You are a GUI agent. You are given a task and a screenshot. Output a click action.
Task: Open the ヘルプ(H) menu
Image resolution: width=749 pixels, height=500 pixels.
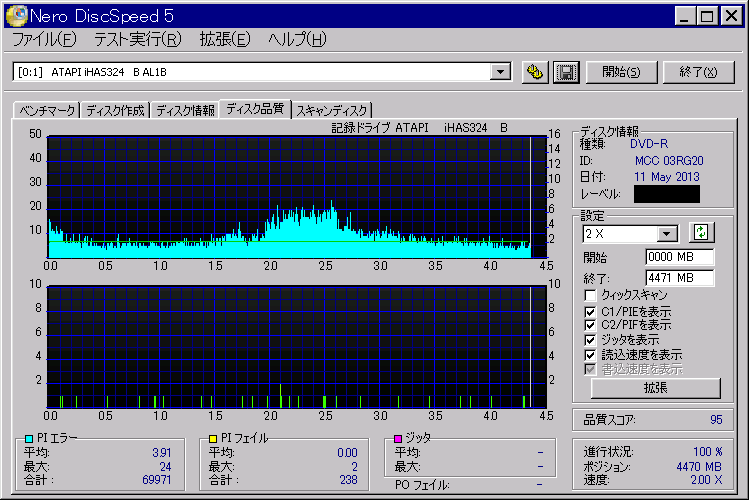click(297, 40)
